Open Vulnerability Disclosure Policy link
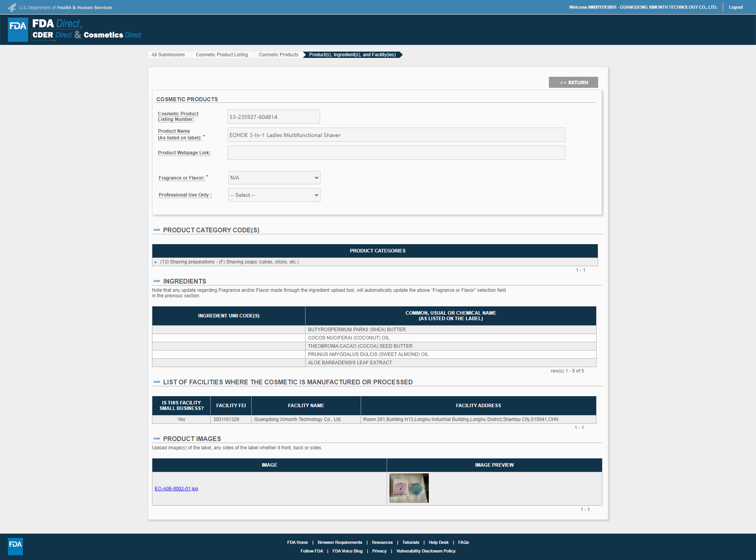Screen dimensions: 756x560 pyautogui.click(x=426, y=551)
